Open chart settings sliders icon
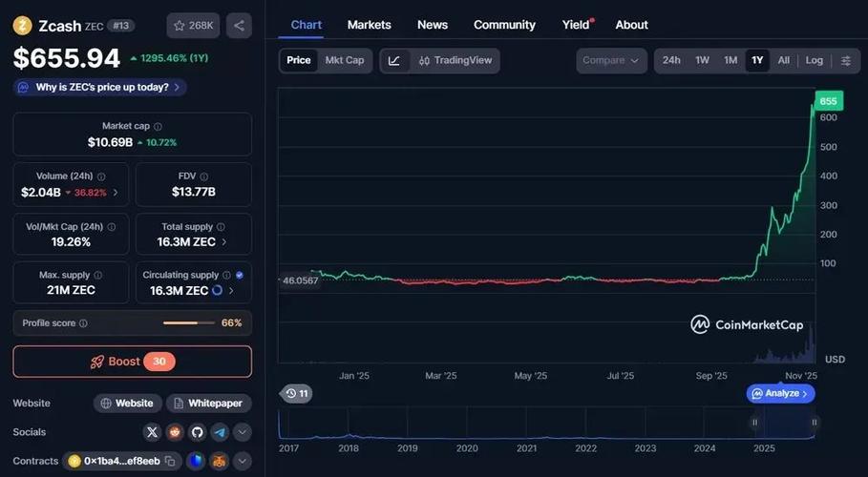868x477 pixels. tap(845, 60)
